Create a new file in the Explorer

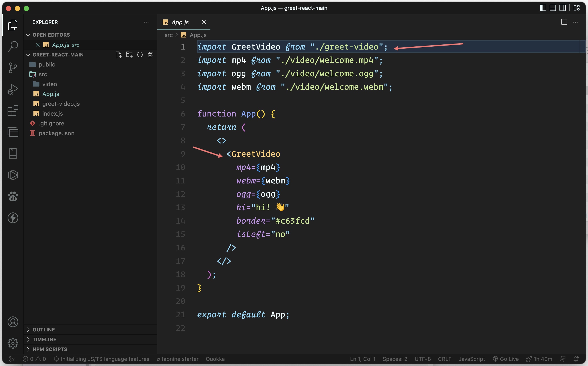click(119, 54)
